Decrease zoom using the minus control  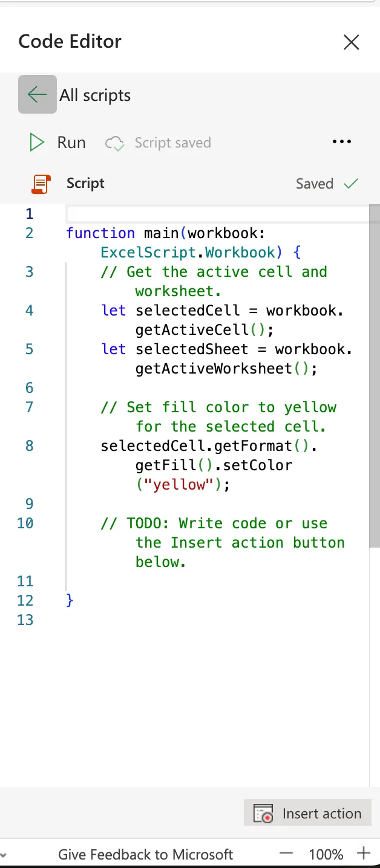click(x=286, y=854)
